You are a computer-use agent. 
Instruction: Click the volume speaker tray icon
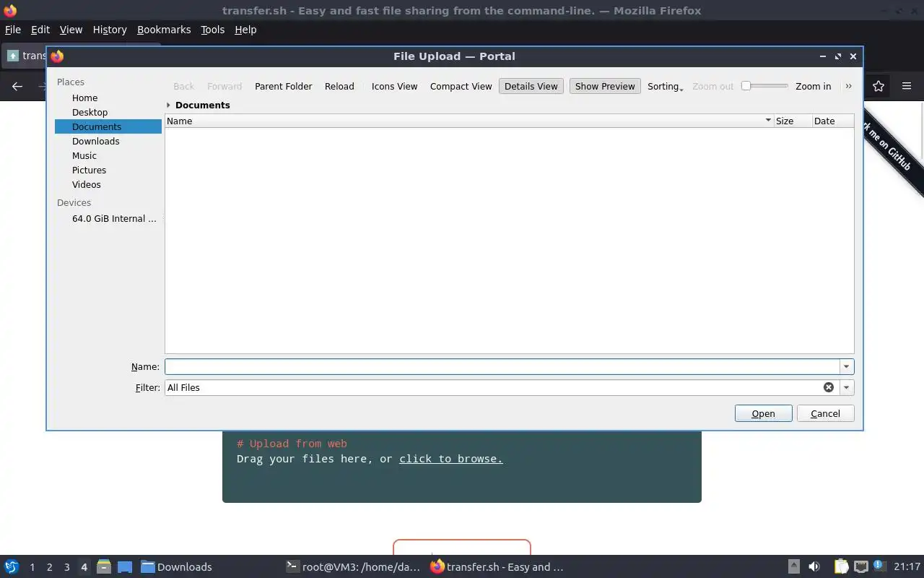click(814, 566)
